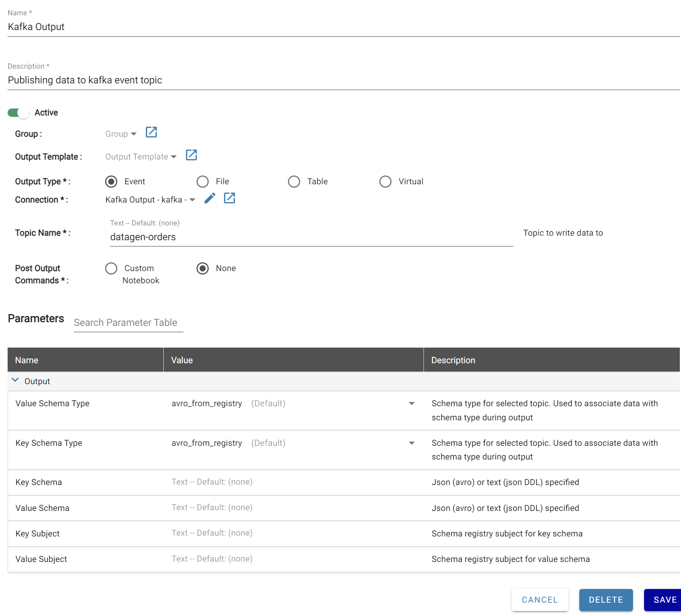Toggle the Active switch off

(18, 113)
